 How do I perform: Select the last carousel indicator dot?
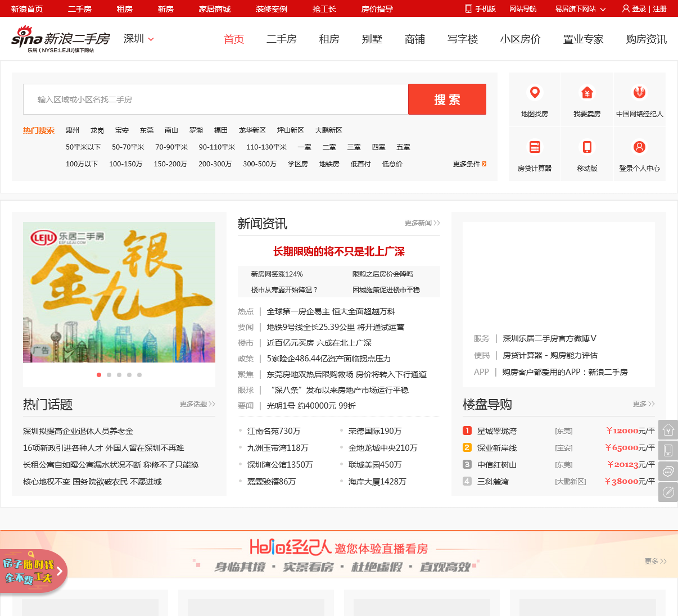(139, 375)
